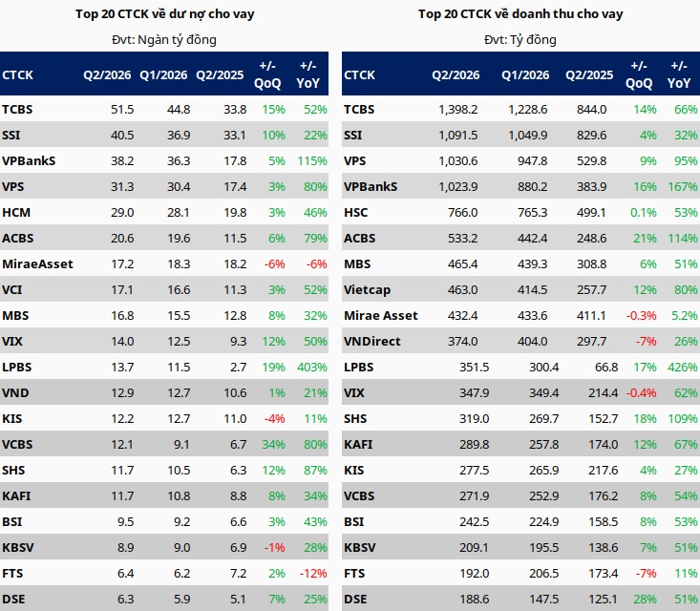Click the subtitle 'Đvt: Tỷ đồng'
This screenshot has width=700, height=611.
pos(520,40)
